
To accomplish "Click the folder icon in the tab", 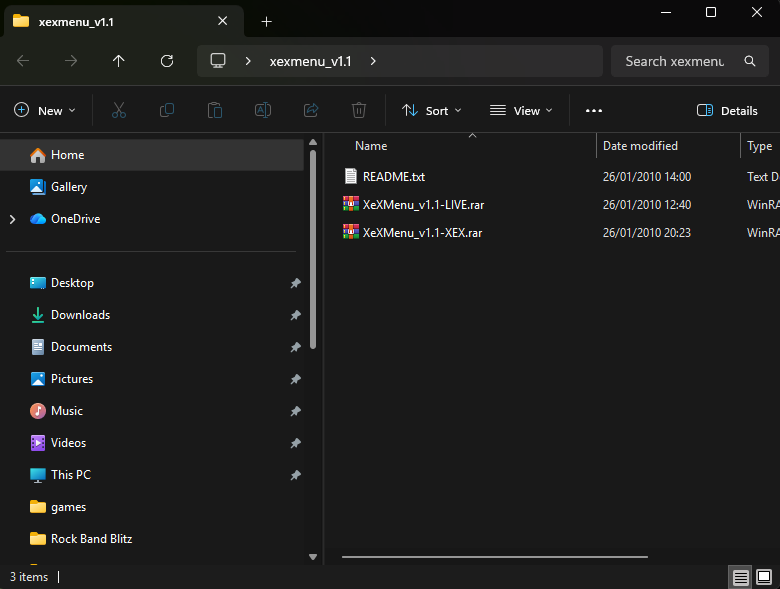I will [21, 21].
